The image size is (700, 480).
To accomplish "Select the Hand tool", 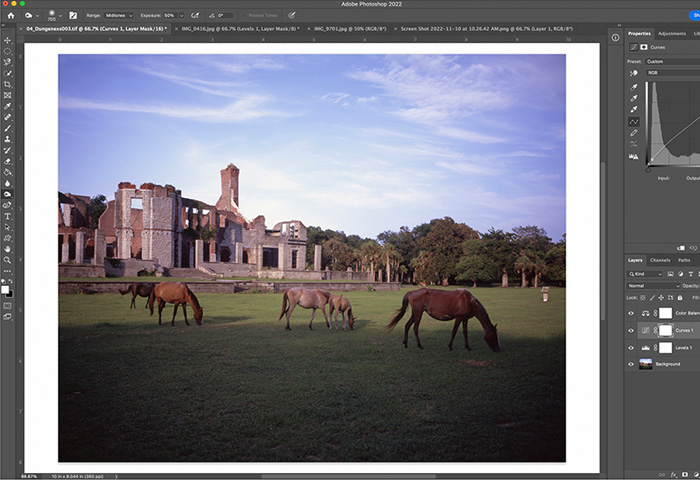I will click(x=8, y=249).
